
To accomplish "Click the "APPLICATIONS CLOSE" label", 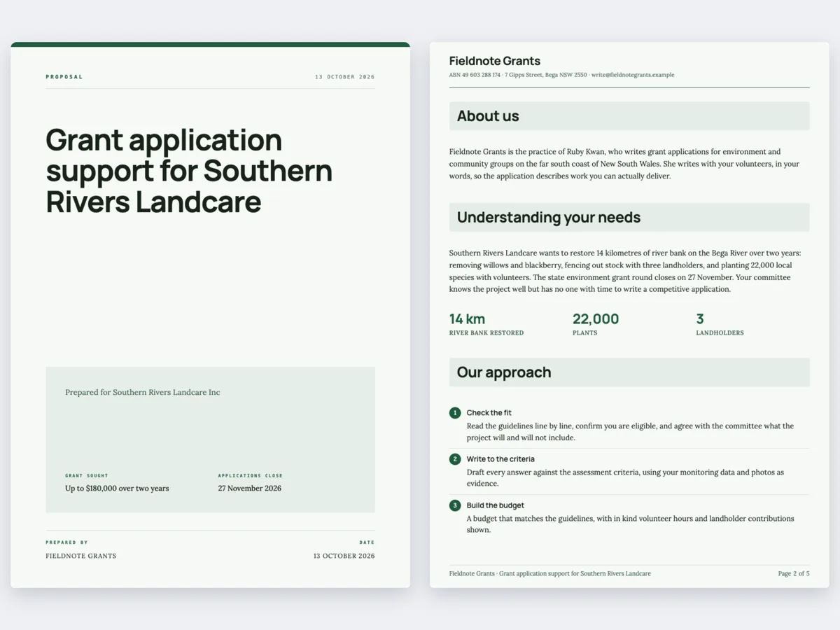I will 251,476.
